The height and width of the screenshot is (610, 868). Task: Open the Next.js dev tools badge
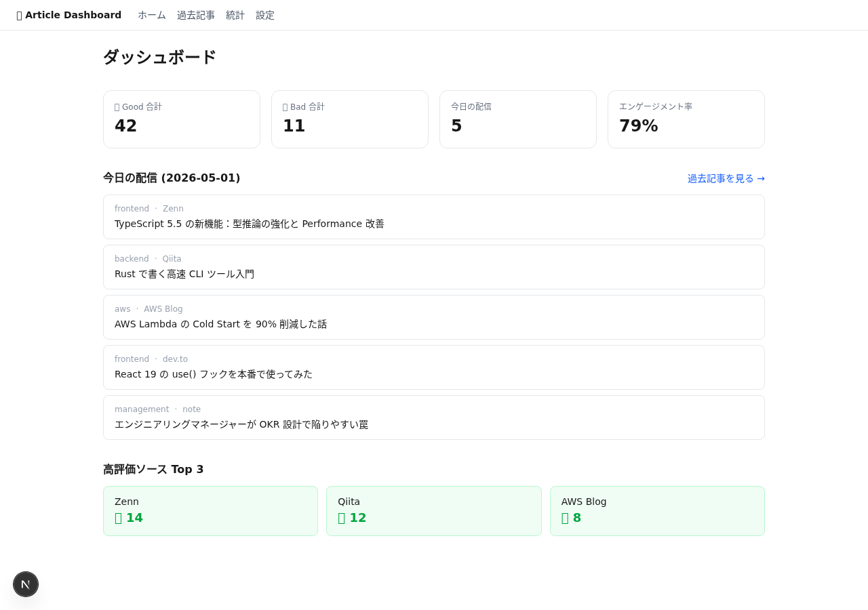coord(26,584)
